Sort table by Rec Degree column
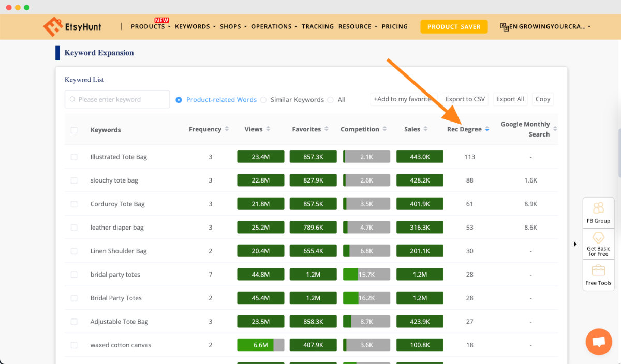Screen dimensions: 621x364 click(x=486, y=129)
